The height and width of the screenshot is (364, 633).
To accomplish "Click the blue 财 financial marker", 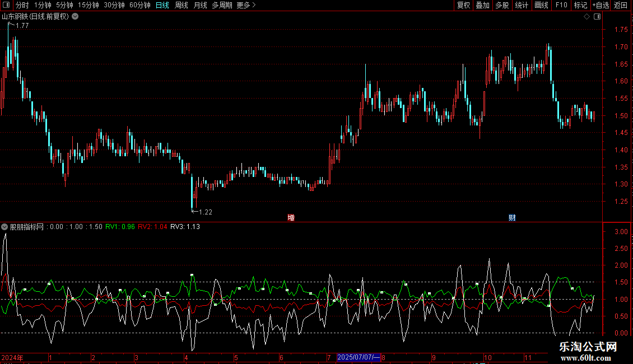I will pos(513,217).
